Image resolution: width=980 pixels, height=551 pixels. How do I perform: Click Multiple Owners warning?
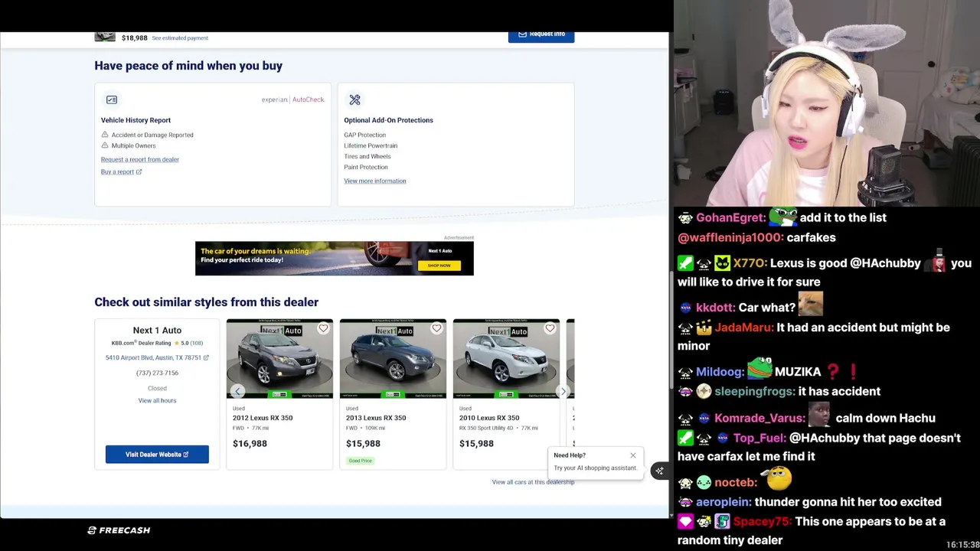[x=129, y=145]
